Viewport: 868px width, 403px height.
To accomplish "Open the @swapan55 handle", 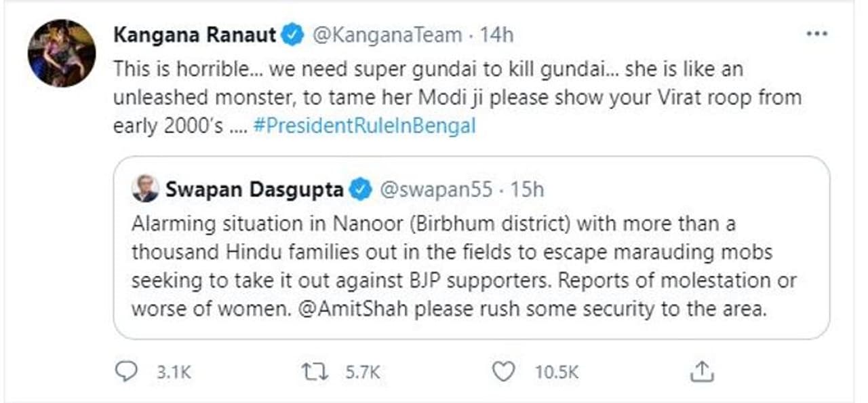I will point(434,189).
